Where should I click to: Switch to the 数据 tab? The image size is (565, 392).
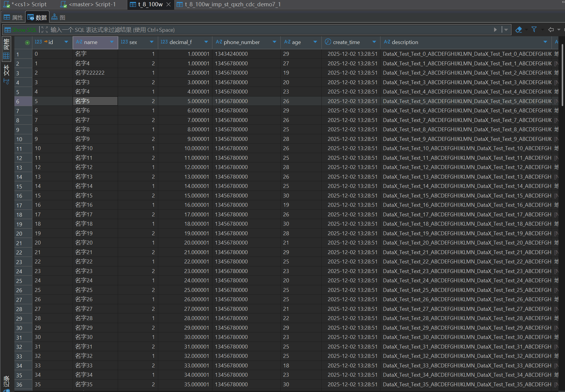(37, 17)
